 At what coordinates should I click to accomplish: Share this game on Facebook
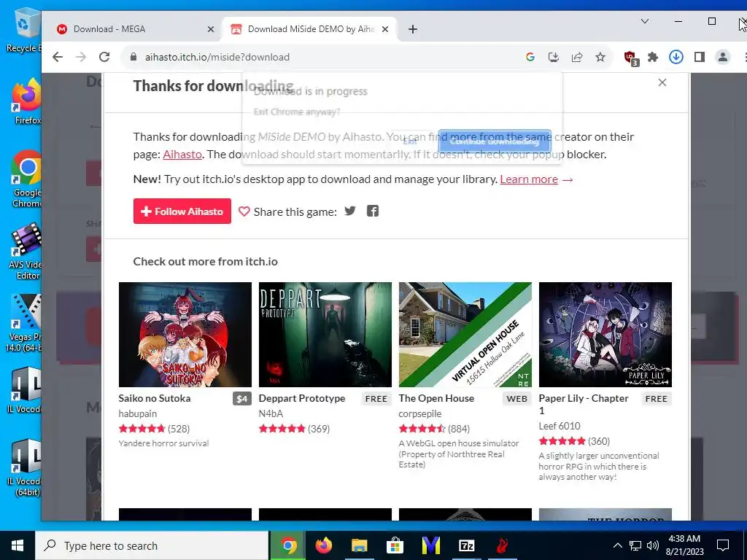(x=373, y=211)
